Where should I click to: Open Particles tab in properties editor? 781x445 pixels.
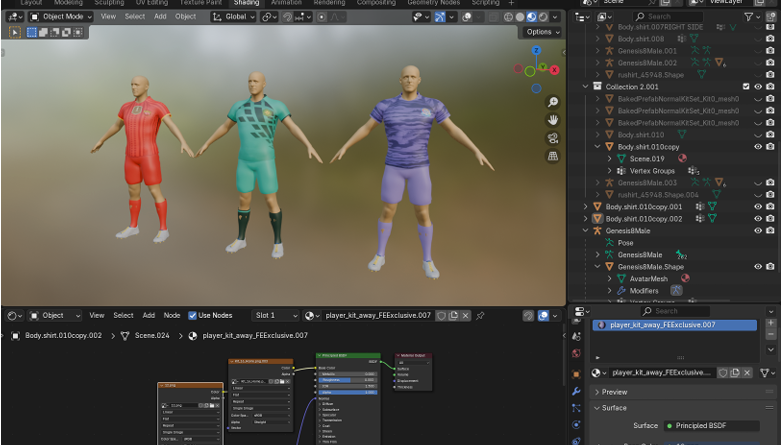pyautogui.click(x=576, y=408)
